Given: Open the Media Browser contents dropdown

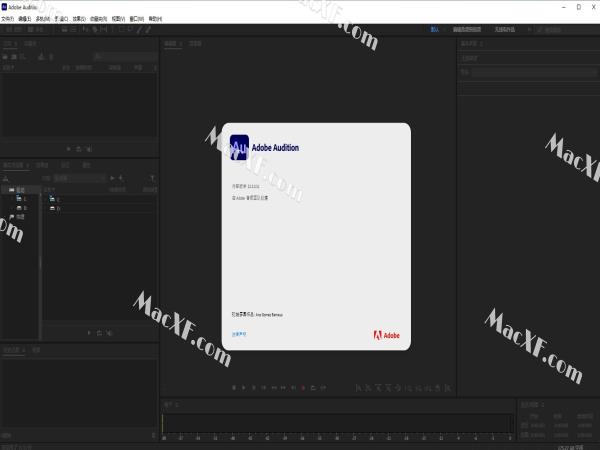Looking at the screenshot, I should pyautogui.click(x=79, y=178).
